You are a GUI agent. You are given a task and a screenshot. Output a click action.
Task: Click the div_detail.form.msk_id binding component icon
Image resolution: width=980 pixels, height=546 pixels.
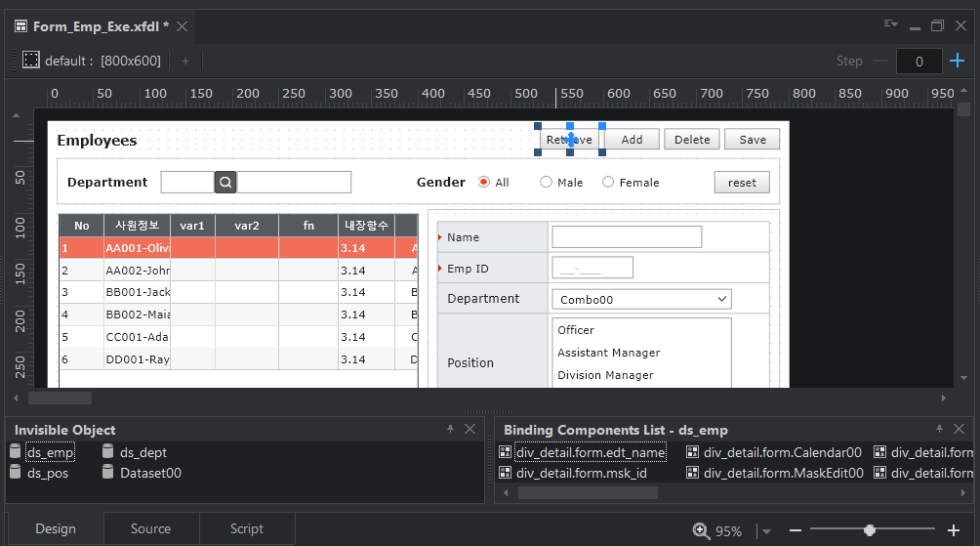pyautogui.click(x=505, y=473)
